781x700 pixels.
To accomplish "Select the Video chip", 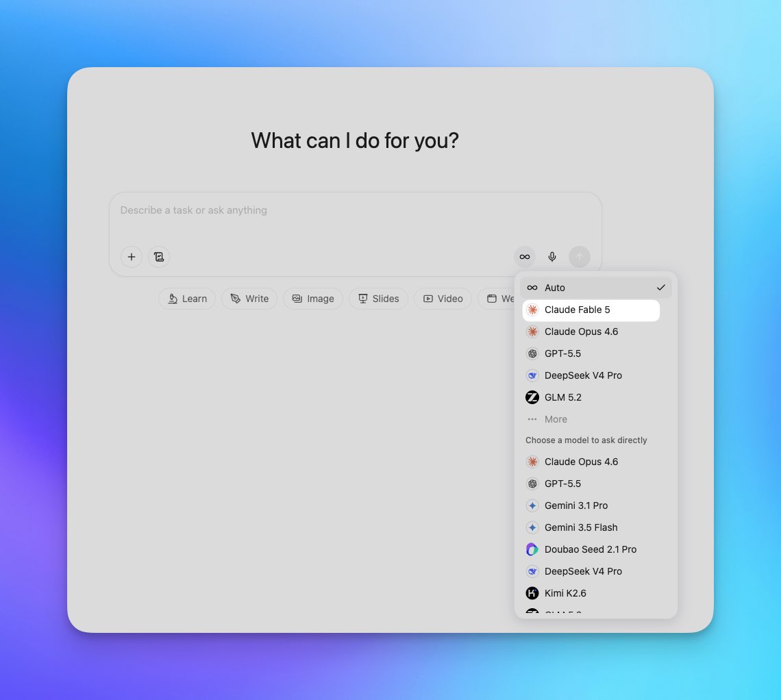I will coord(443,299).
